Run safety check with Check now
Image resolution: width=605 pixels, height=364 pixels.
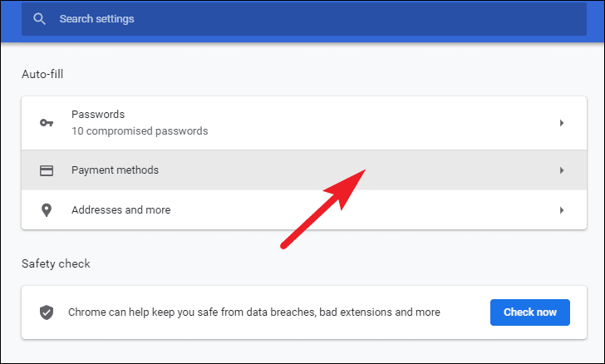529,312
